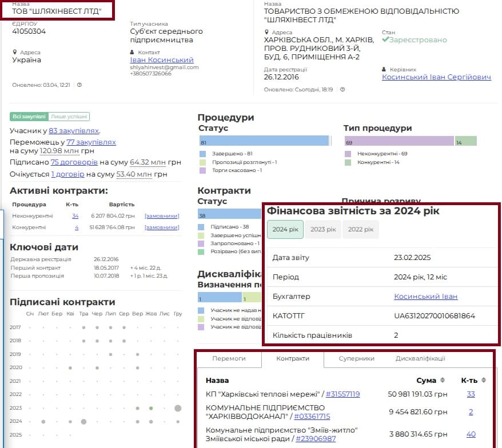The height and width of the screenshot is (448, 502).
Task: Switch filter to 'Лише успішні'
Action: pos(69,117)
